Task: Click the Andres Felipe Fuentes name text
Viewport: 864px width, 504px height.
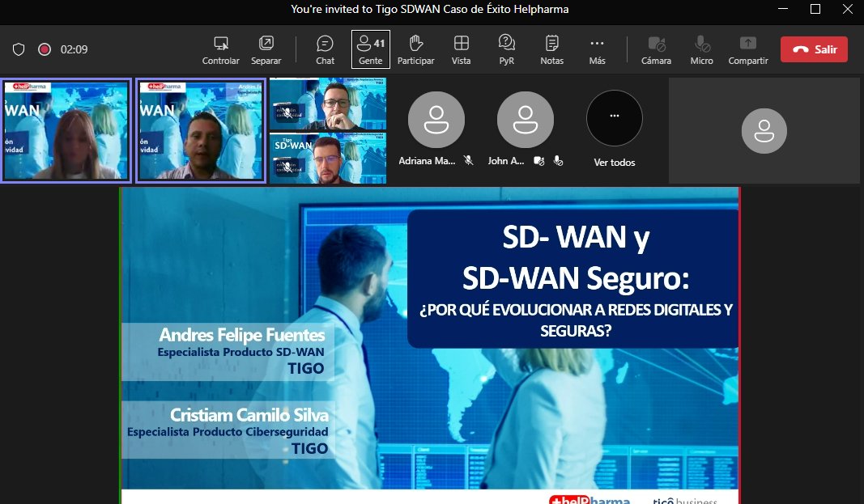Action: tap(242, 335)
